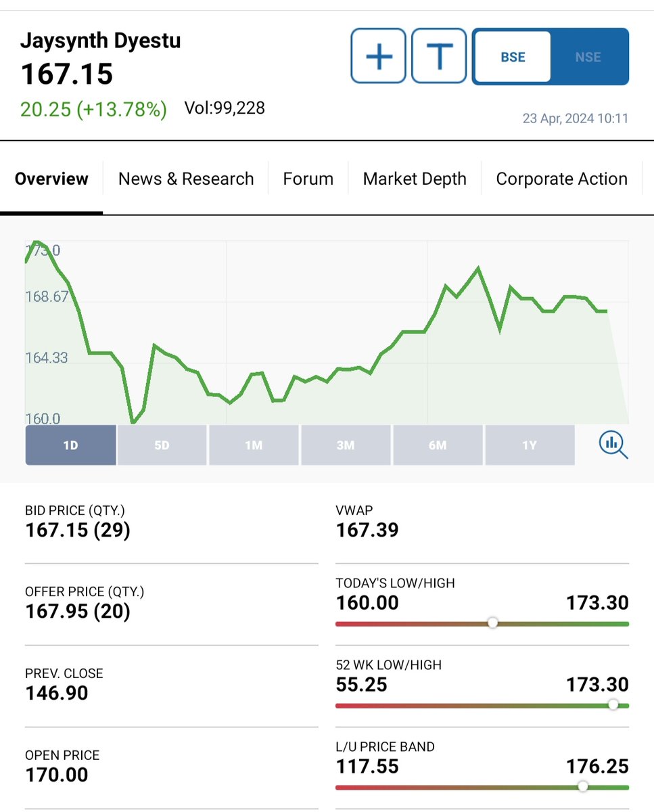Select the 1M chart range
This screenshot has width=654, height=812.
point(254,445)
